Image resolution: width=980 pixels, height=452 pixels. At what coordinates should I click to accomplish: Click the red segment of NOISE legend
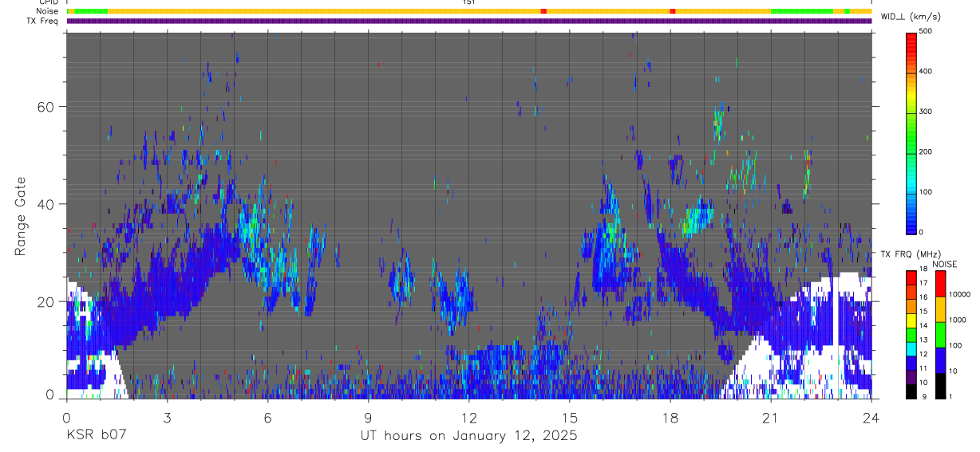click(x=941, y=284)
